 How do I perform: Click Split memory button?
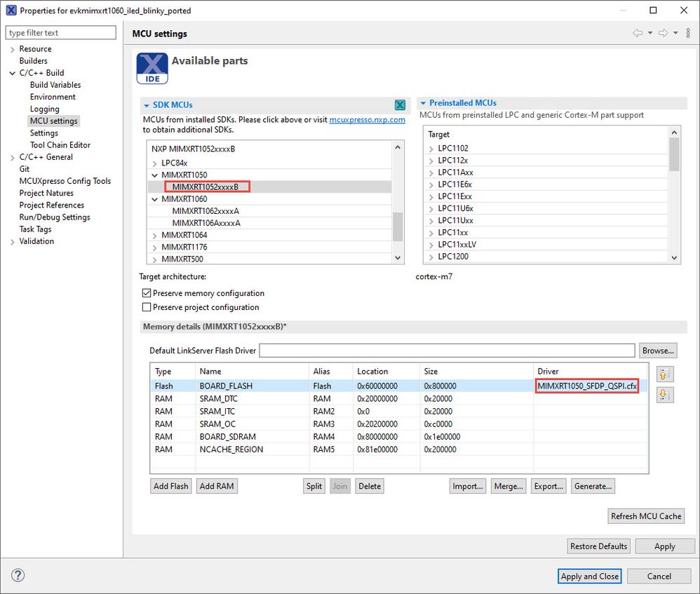[x=314, y=486]
